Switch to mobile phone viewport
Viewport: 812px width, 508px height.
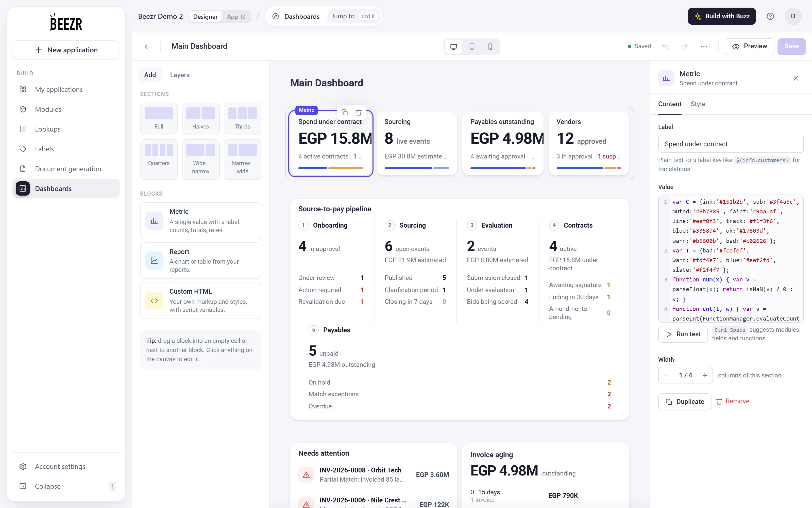(490, 47)
